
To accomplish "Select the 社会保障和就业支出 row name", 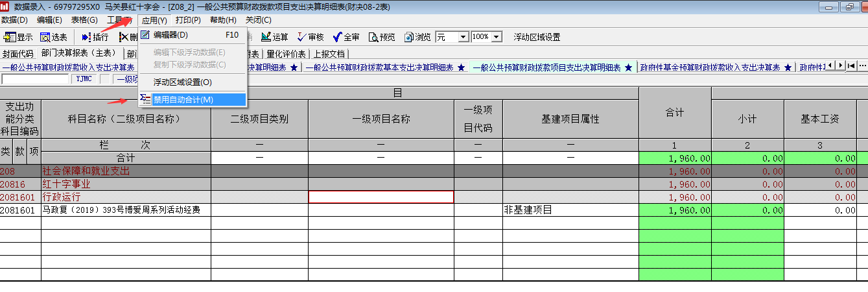I will (126, 171).
